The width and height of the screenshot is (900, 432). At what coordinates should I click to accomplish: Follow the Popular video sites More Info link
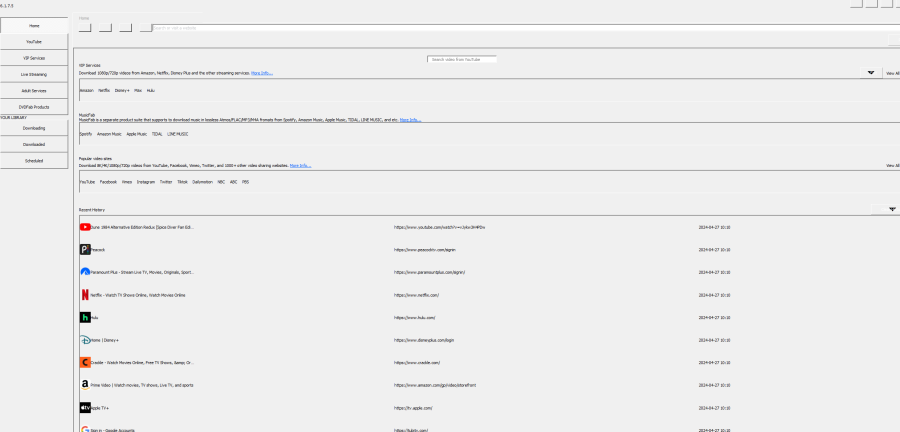click(x=300, y=165)
